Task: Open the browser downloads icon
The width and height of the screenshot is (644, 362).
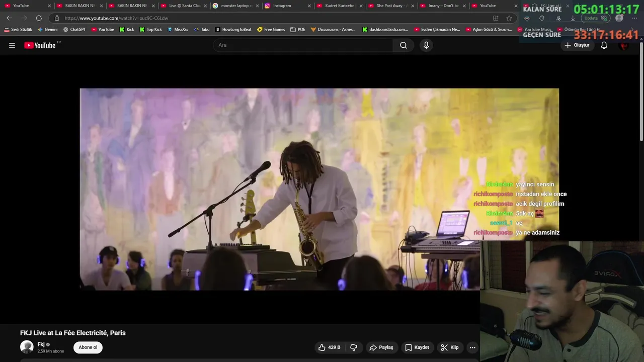Action: pos(573,18)
